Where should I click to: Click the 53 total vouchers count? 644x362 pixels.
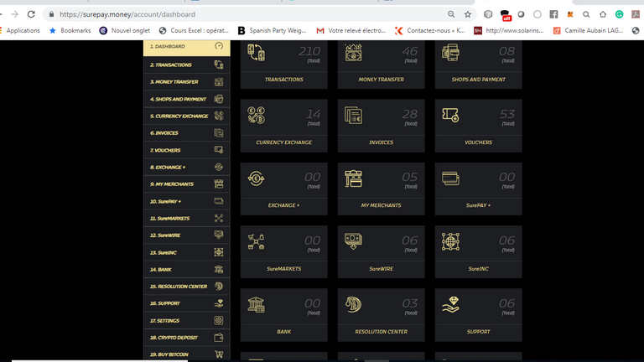[506, 114]
